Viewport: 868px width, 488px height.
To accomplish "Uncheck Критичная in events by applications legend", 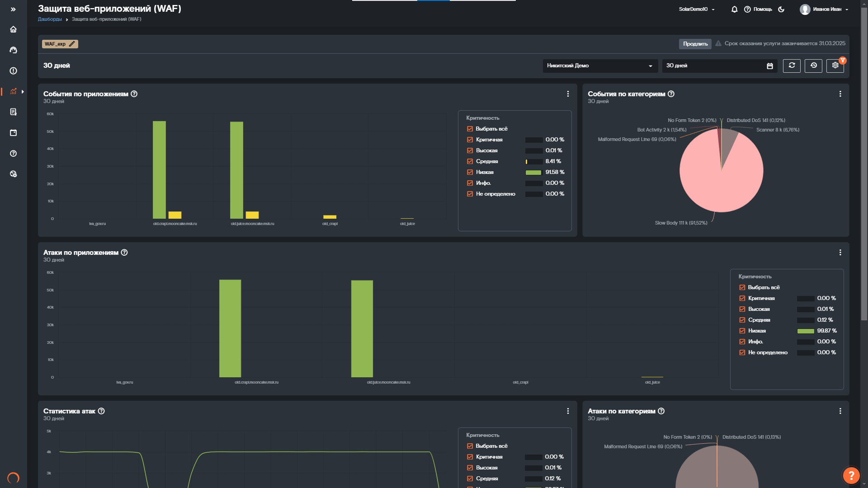I will [470, 140].
